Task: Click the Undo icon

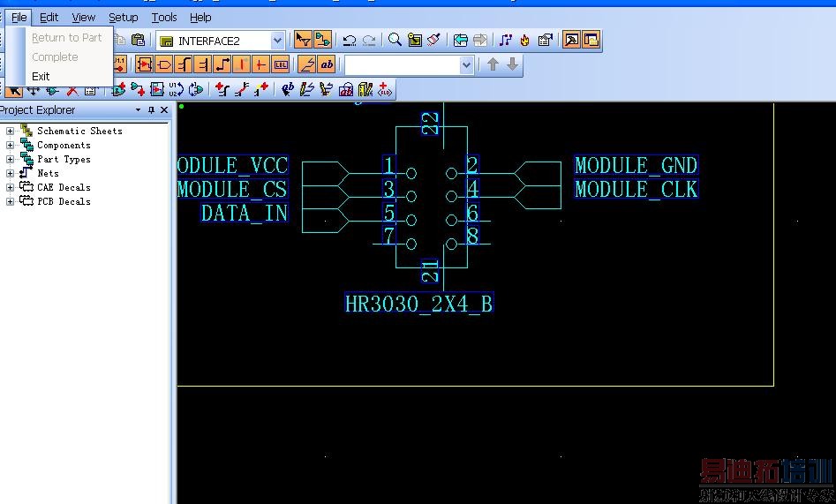Action: (x=350, y=40)
